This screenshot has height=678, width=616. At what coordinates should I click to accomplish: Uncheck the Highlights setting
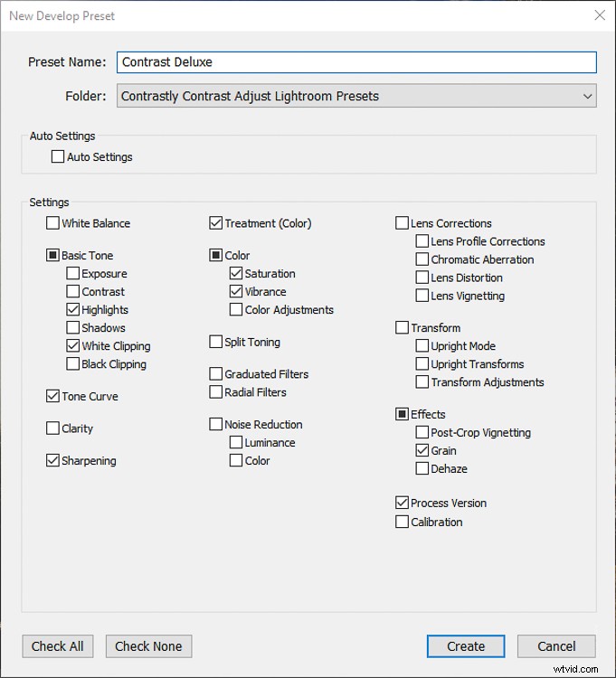73,310
